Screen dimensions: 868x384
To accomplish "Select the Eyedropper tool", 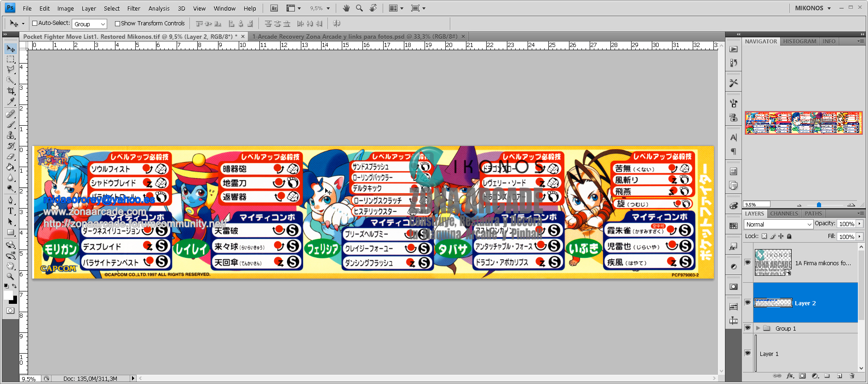I will pos(11,102).
